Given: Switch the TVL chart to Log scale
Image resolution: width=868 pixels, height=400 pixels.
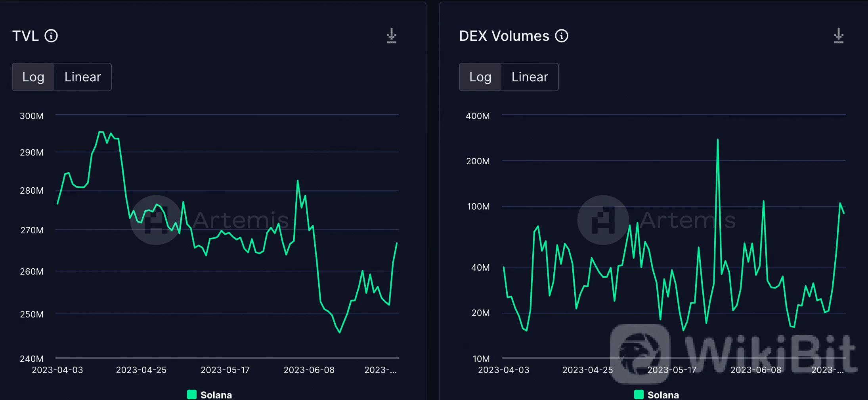Looking at the screenshot, I should [33, 77].
